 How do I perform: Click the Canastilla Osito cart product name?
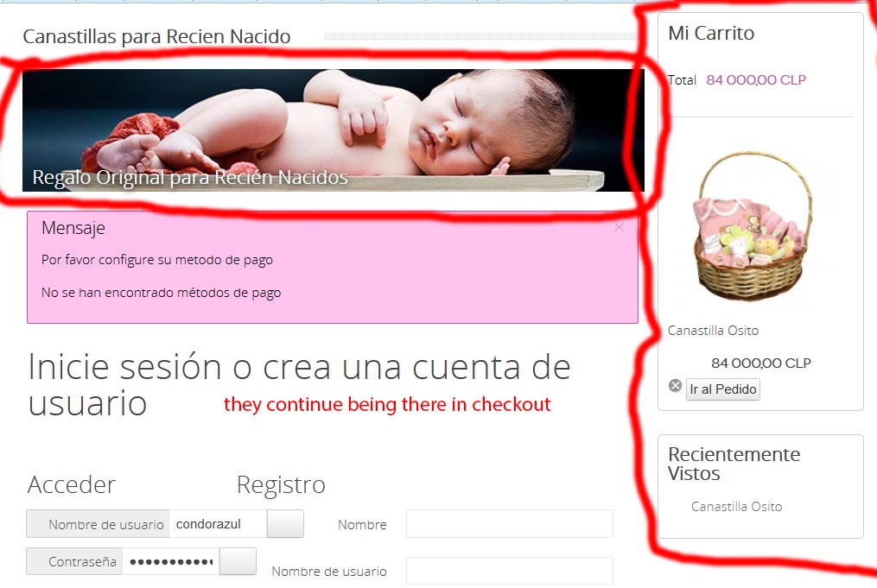[713, 331]
